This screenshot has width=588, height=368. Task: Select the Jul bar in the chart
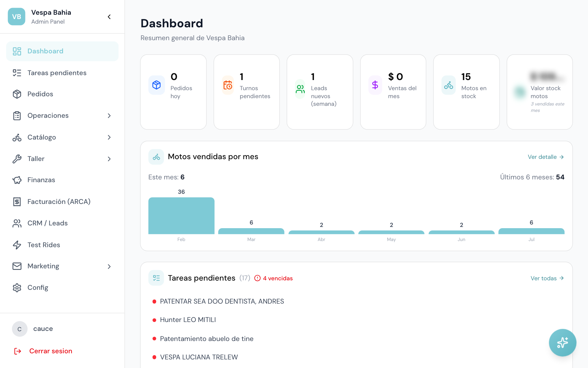531,231
